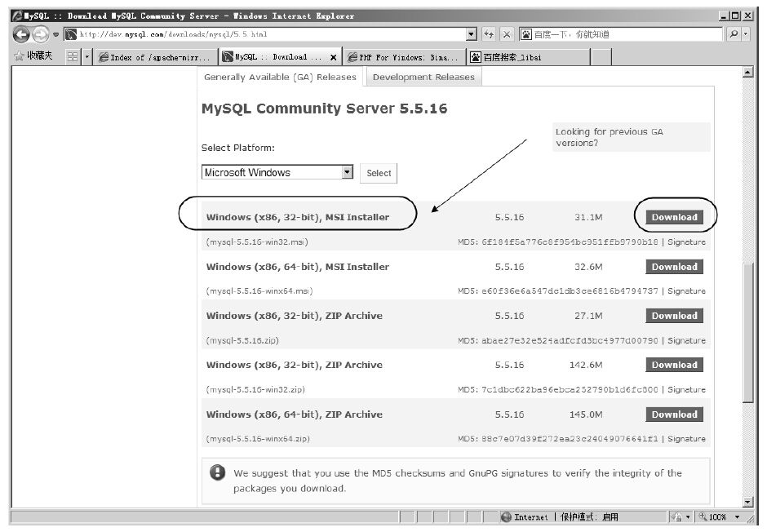Click the file name mysql-5.5.16-win32.msi

click(x=257, y=242)
